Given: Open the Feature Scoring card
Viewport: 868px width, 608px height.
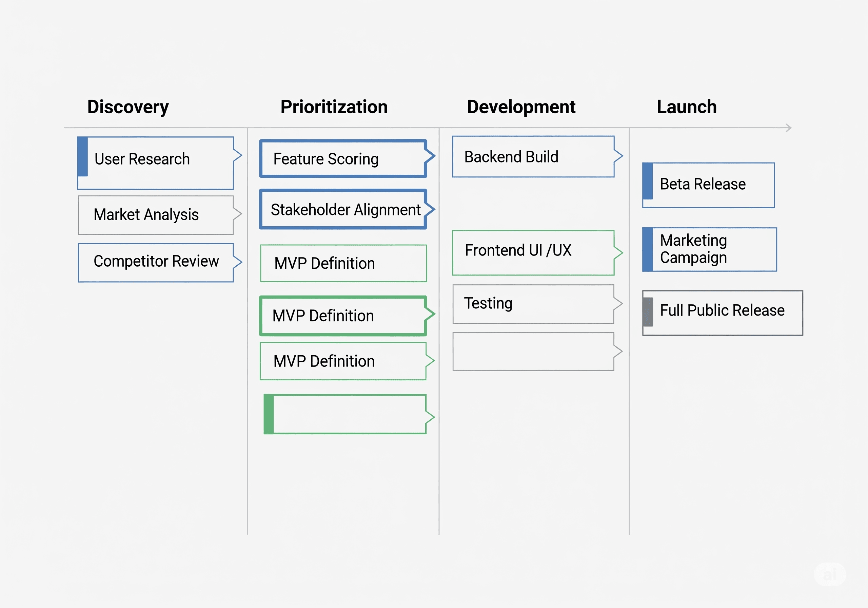Looking at the screenshot, I should click(343, 159).
